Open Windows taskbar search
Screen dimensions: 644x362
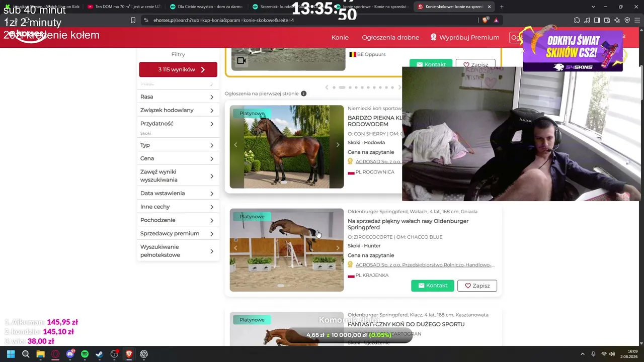point(26,354)
